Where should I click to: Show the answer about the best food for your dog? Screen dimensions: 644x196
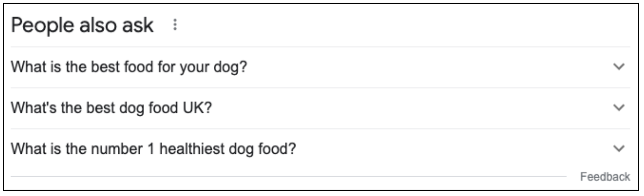click(320, 67)
